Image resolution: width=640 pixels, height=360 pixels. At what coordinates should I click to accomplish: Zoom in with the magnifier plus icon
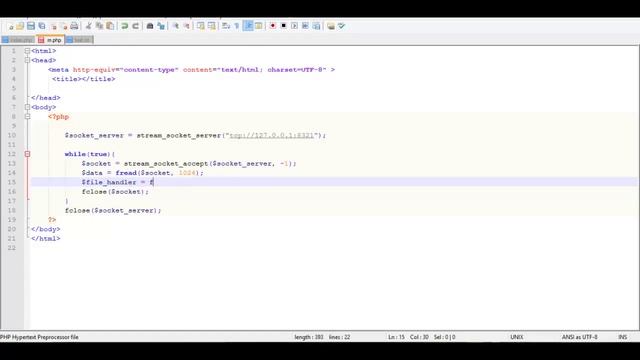pos(176,26)
